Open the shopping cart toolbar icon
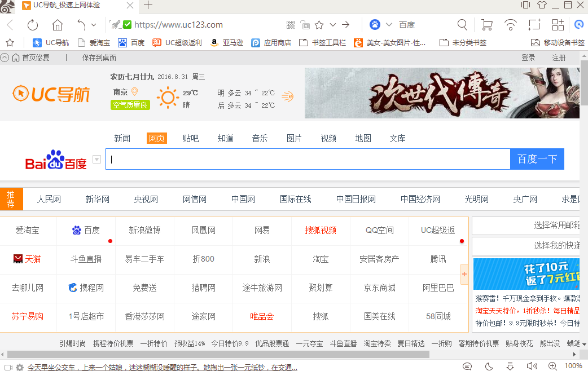This screenshot has height=371, width=588. pos(486,25)
